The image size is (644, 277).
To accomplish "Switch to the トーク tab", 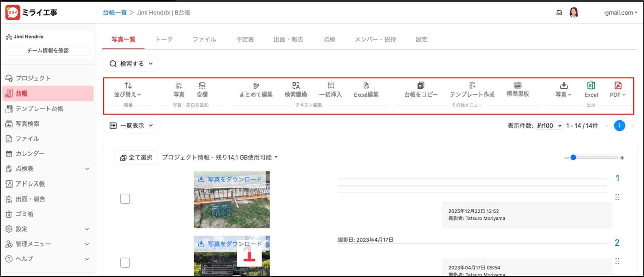I will tap(164, 39).
